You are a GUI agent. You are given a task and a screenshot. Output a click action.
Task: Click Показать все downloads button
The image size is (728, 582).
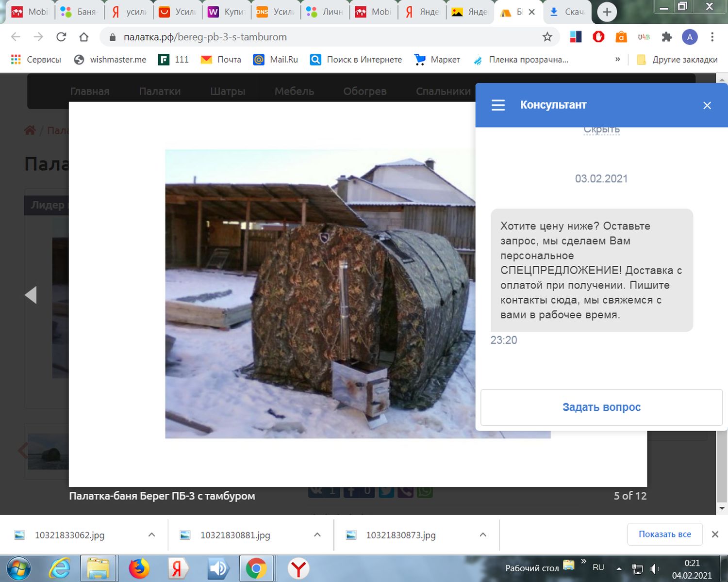tap(664, 534)
